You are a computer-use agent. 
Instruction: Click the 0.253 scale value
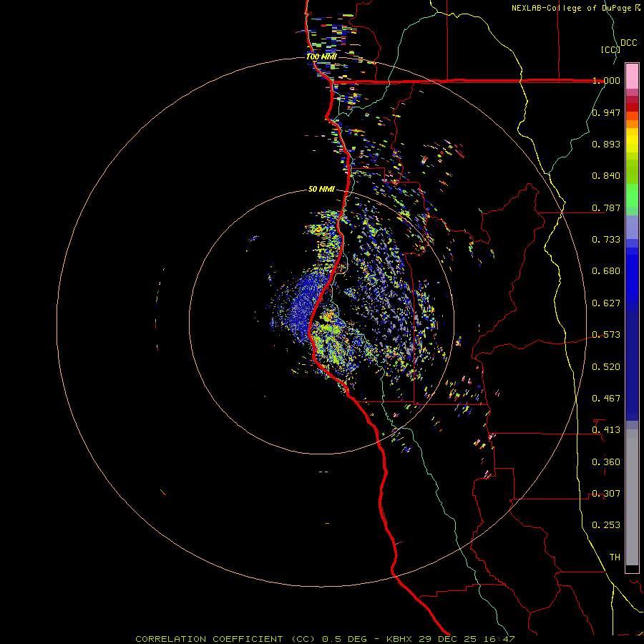click(x=606, y=525)
